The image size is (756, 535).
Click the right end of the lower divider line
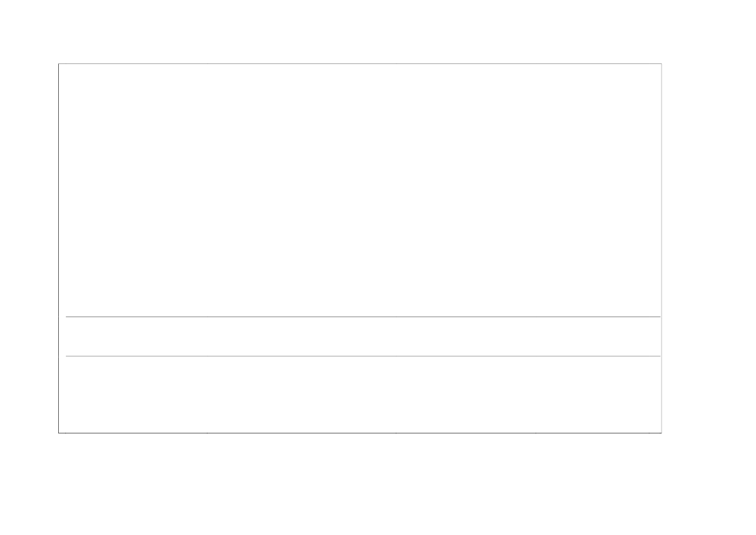tap(659, 356)
